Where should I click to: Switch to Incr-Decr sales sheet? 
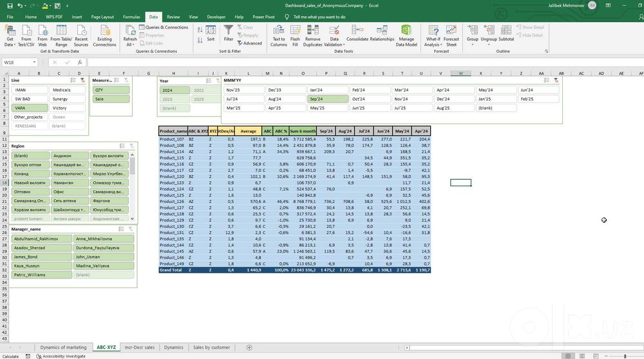click(140, 347)
